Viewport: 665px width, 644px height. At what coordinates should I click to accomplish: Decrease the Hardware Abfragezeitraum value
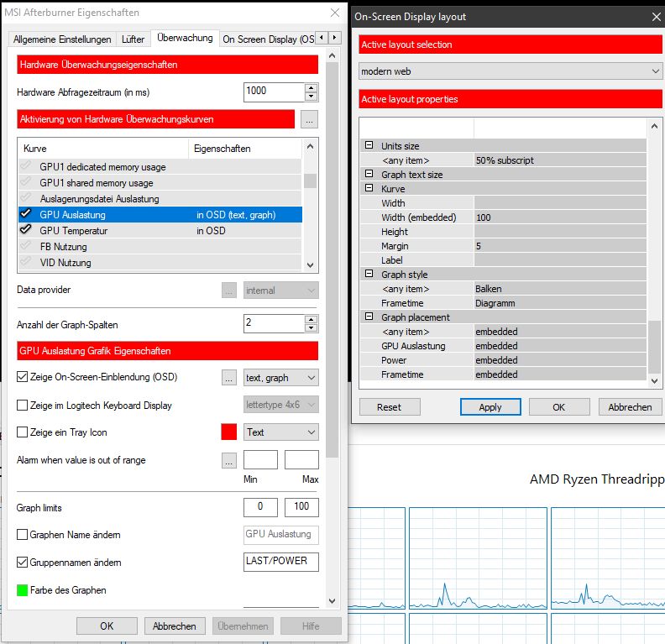tap(312, 97)
